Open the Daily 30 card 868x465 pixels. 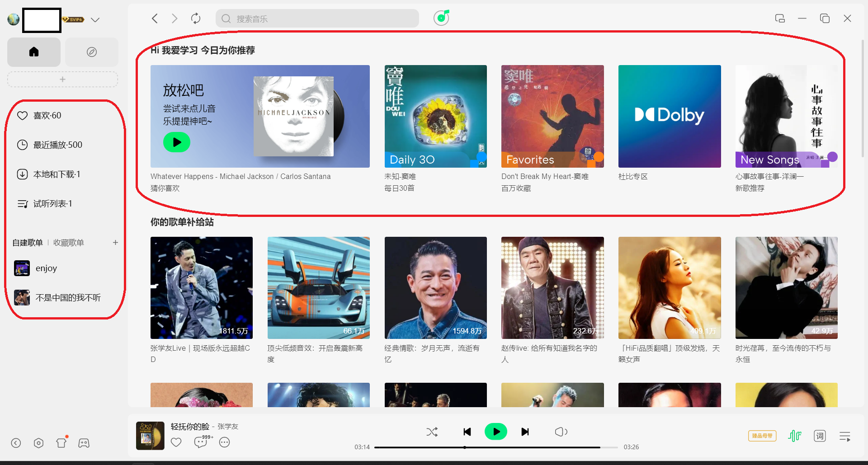(x=436, y=116)
